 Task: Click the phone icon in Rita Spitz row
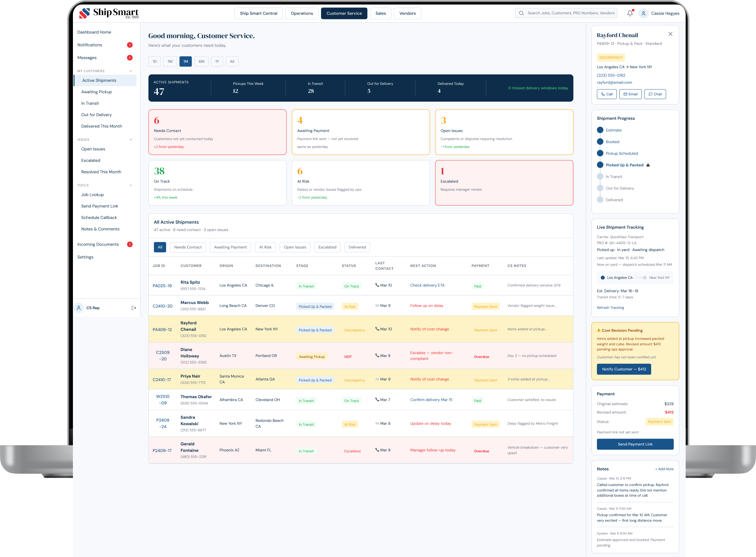tap(377, 285)
